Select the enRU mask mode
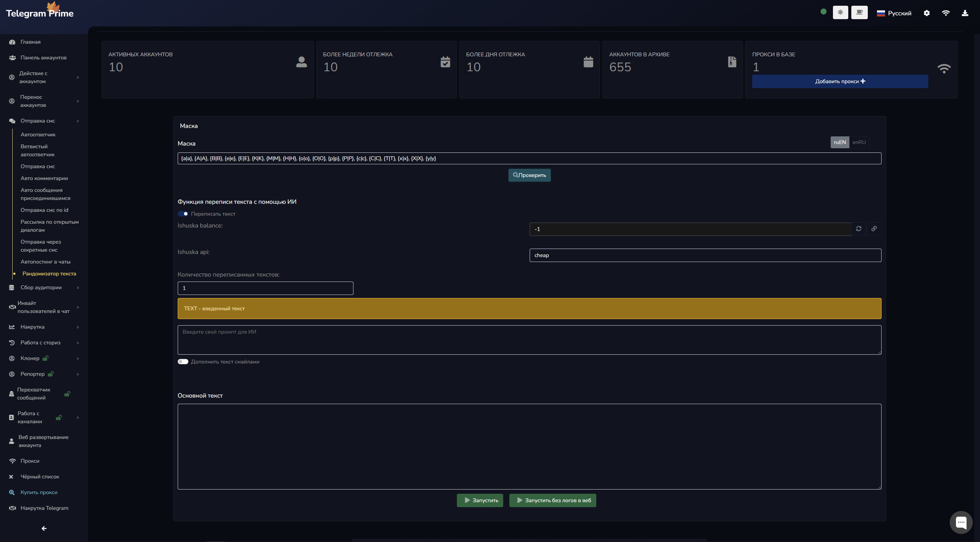Viewport: 980px width, 542px height. (x=859, y=142)
